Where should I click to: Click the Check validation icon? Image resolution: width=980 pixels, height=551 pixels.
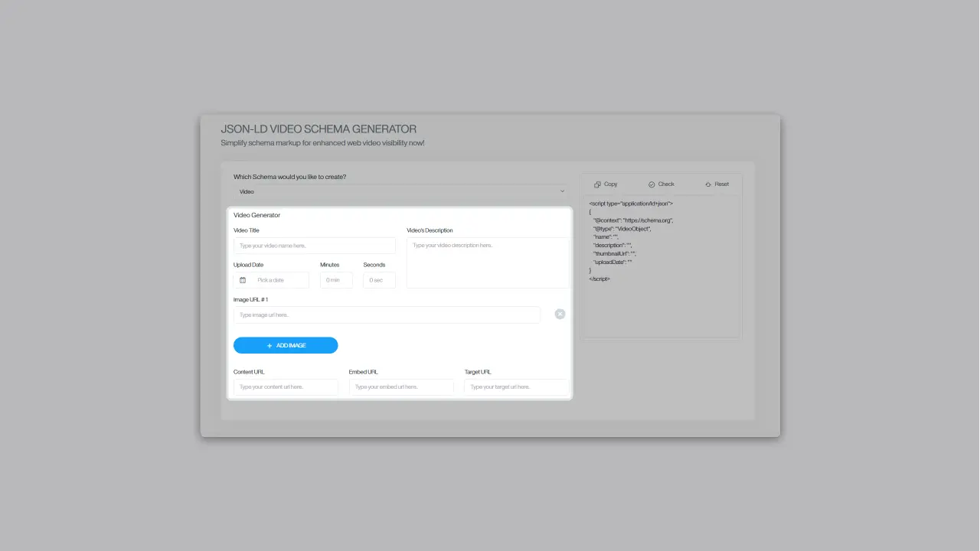652,184
